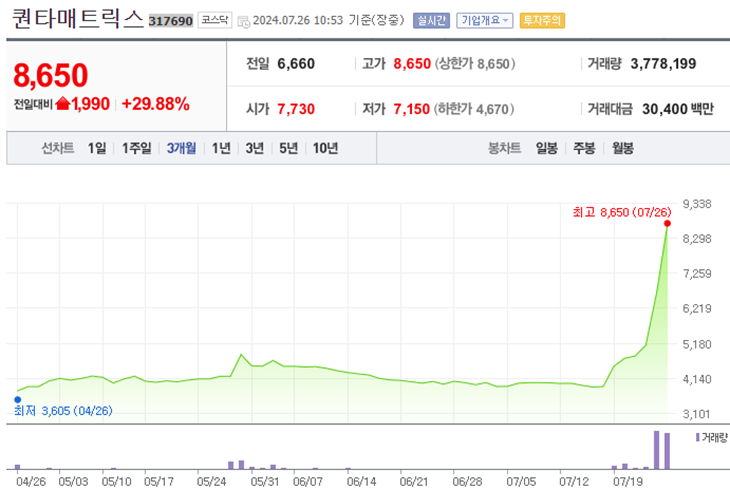Click the 3,101 price axis label
730x490 pixels.
pos(697,414)
